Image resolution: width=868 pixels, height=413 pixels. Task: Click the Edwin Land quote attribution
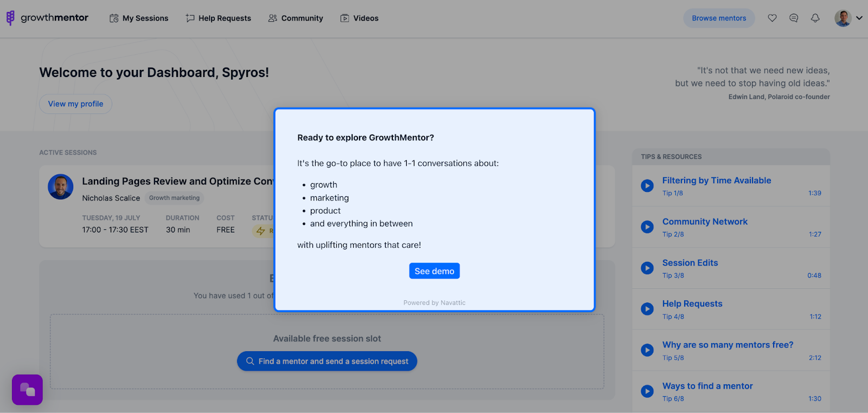tap(779, 97)
